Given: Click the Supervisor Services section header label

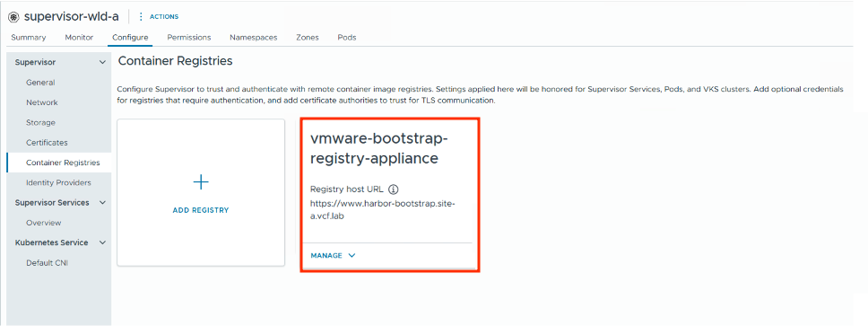Looking at the screenshot, I should coord(52,203).
